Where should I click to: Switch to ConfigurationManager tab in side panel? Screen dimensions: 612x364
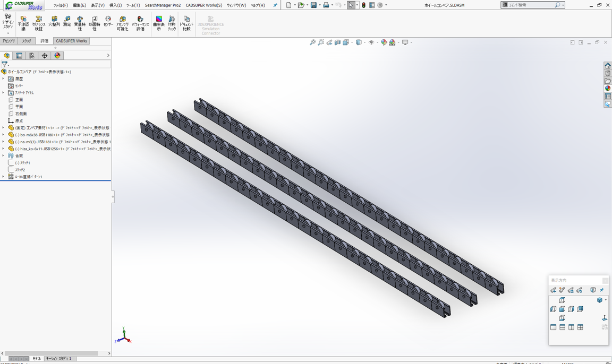(32, 56)
